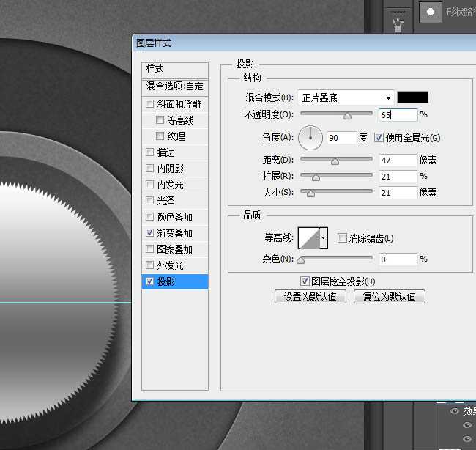Enable the 描边 checkbox
Screen dimensions: 476x450
[x=149, y=152]
